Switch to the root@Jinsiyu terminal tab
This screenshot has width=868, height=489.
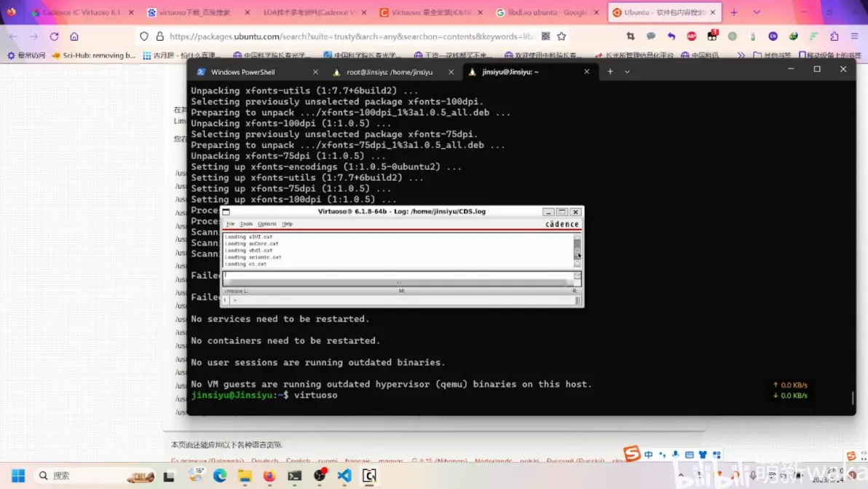389,72
